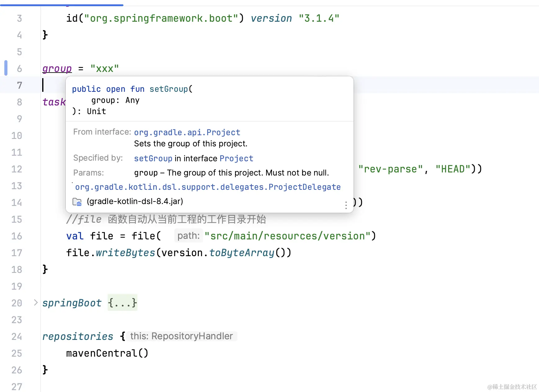
Task: Click the "org.springframework.boot" plugin id string
Action: (161, 18)
